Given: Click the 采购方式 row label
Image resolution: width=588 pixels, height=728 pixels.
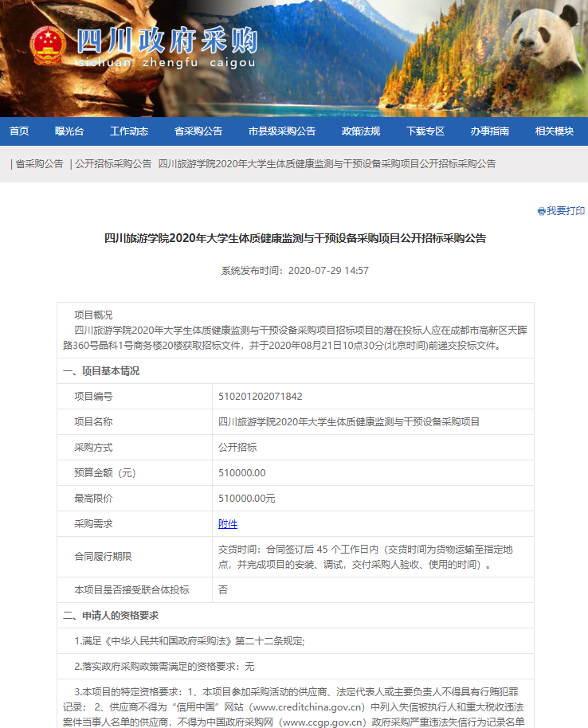Looking at the screenshot, I should tap(93, 448).
